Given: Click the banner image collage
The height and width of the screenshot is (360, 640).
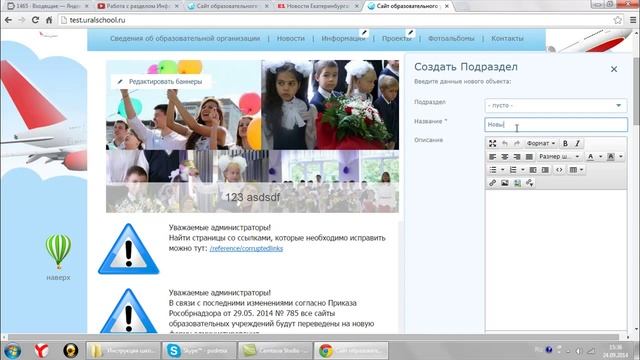Looking at the screenshot, I should (252, 136).
